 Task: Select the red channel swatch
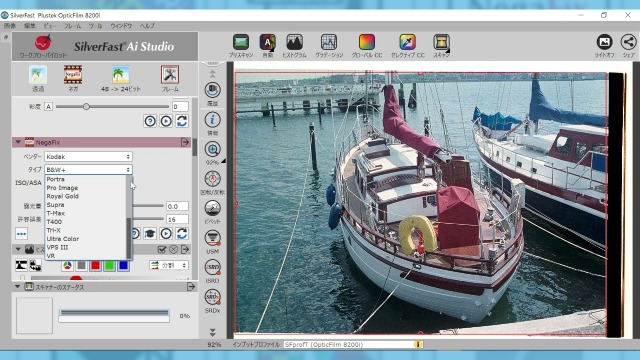click(96, 266)
